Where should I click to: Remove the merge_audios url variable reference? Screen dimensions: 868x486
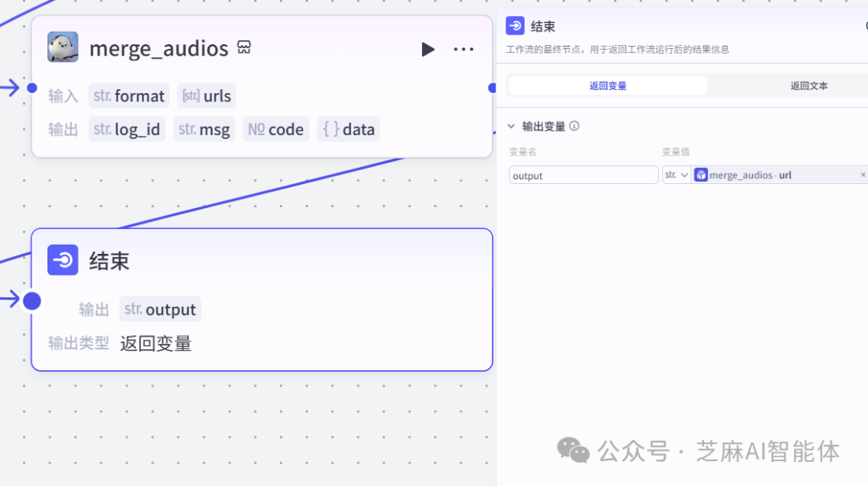point(862,174)
